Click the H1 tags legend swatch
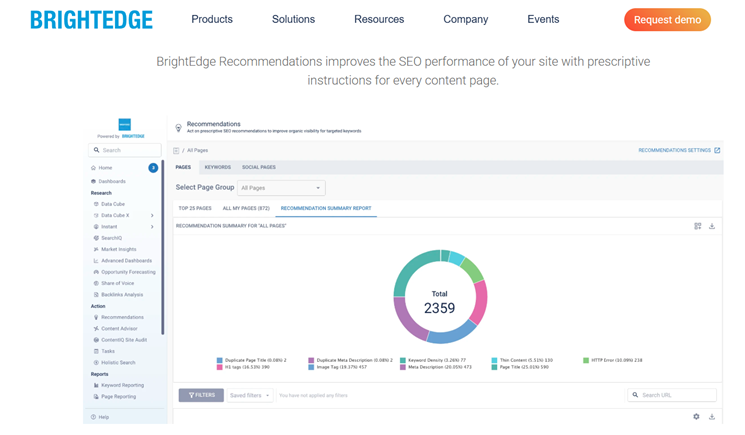The width and height of the screenshot is (745, 435). click(220, 367)
